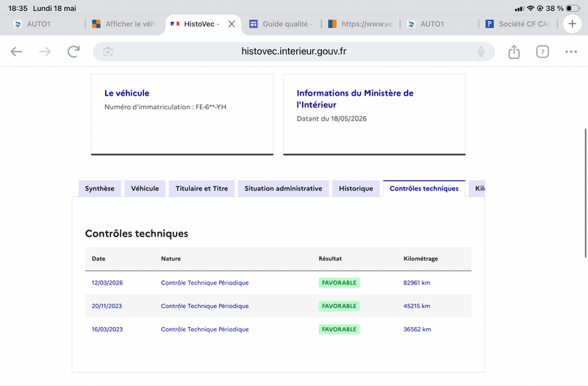
Task: Add a new browser tab with the plus
Action: [572, 24]
